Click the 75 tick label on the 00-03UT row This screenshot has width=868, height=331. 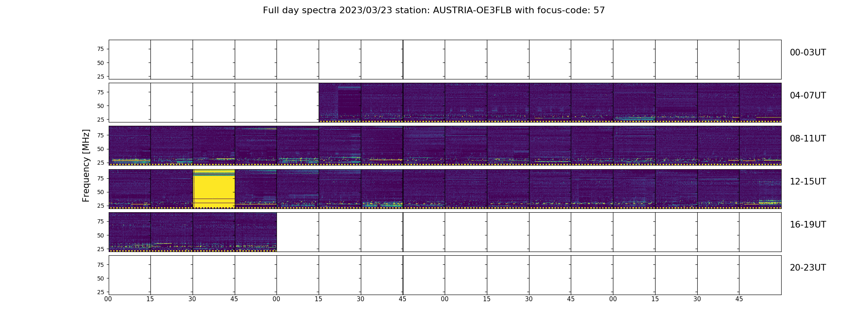click(100, 49)
